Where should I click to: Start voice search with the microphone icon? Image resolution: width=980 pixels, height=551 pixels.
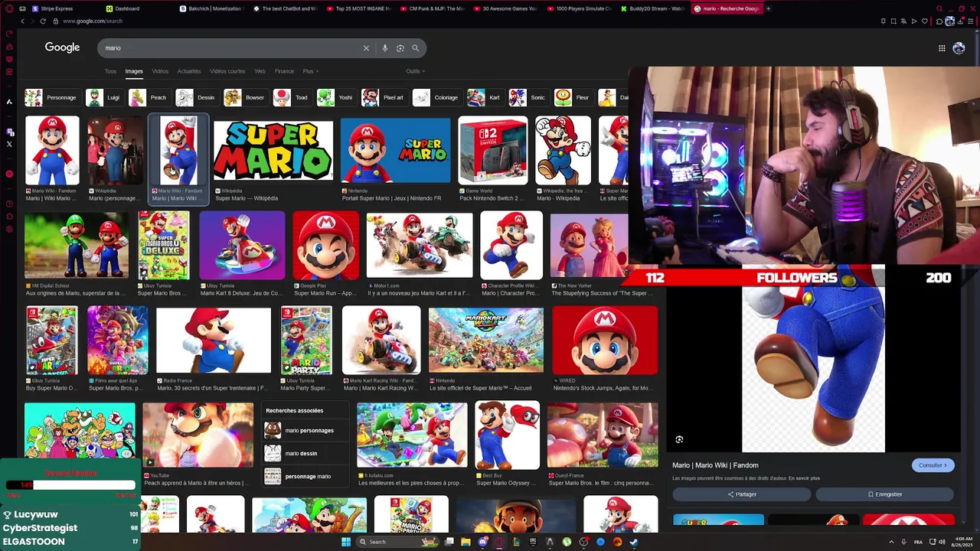click(384, 48)
